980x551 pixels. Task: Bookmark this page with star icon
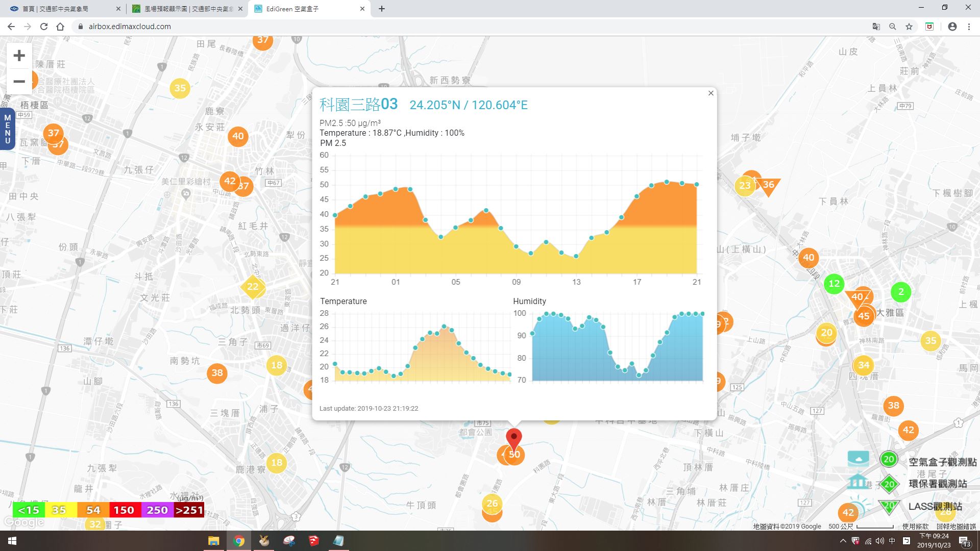click(x=909, y=27)
